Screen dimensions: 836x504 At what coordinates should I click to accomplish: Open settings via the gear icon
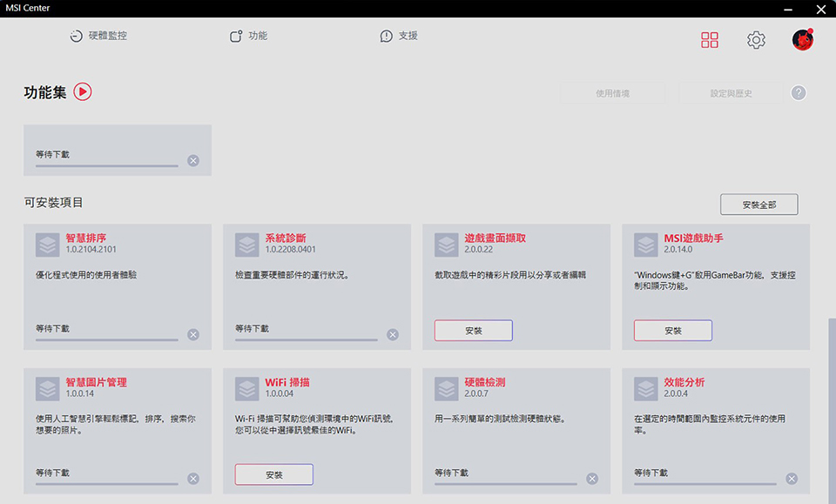coord(756,40)
